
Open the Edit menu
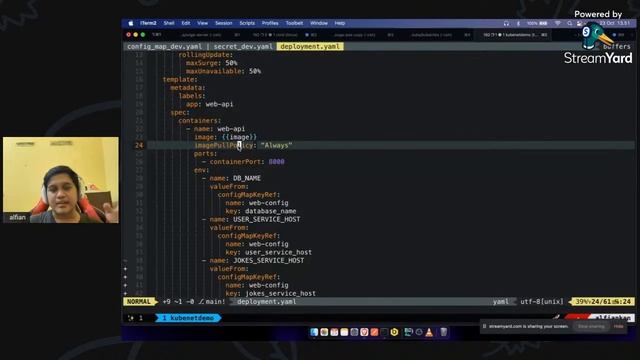[x=186, y=23]
